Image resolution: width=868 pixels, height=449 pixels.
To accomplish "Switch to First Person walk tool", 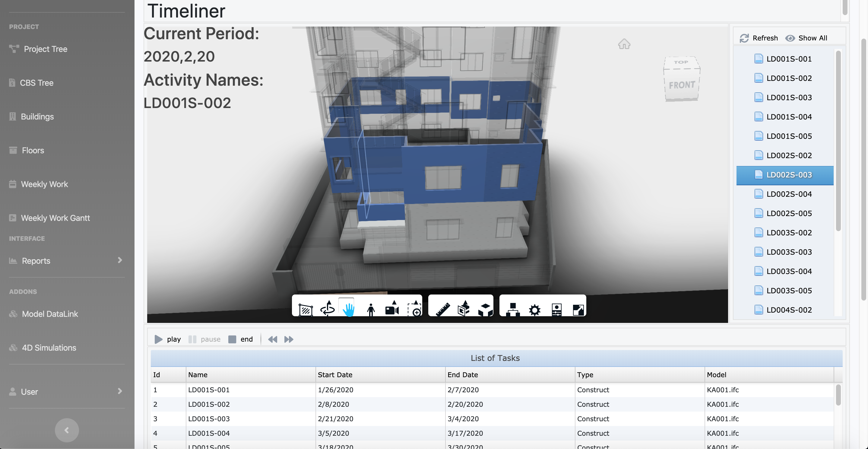I will (x=371, y=309).
